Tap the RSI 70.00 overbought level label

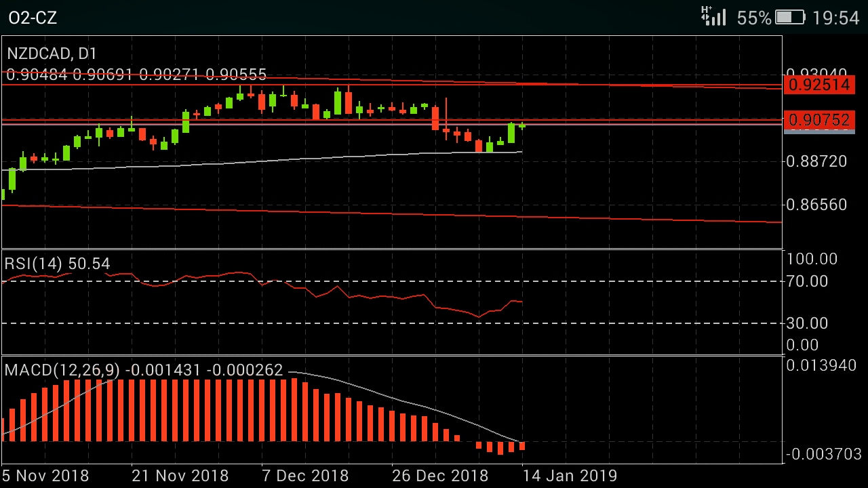pyautogui.click(x=807, y=281)
